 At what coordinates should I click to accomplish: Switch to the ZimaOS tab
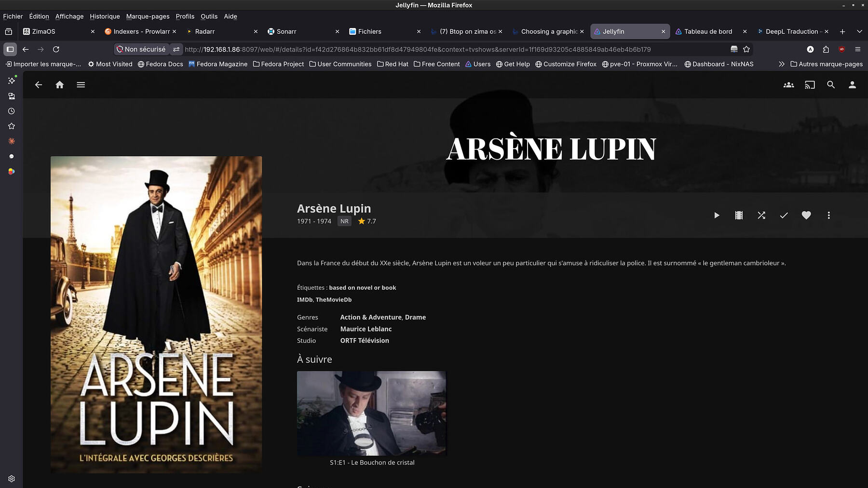coord(58,31)
